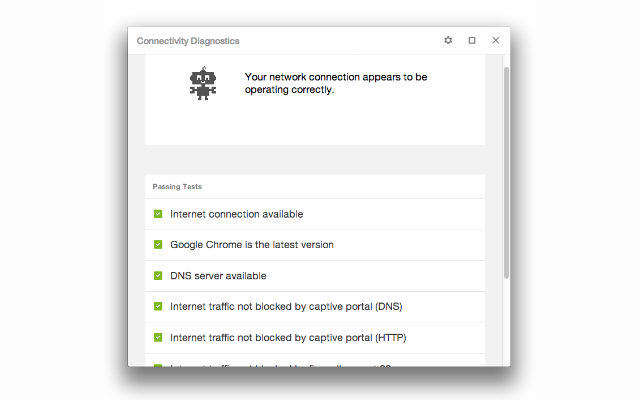Open settings via the gear icon

[x=448, y=41]
